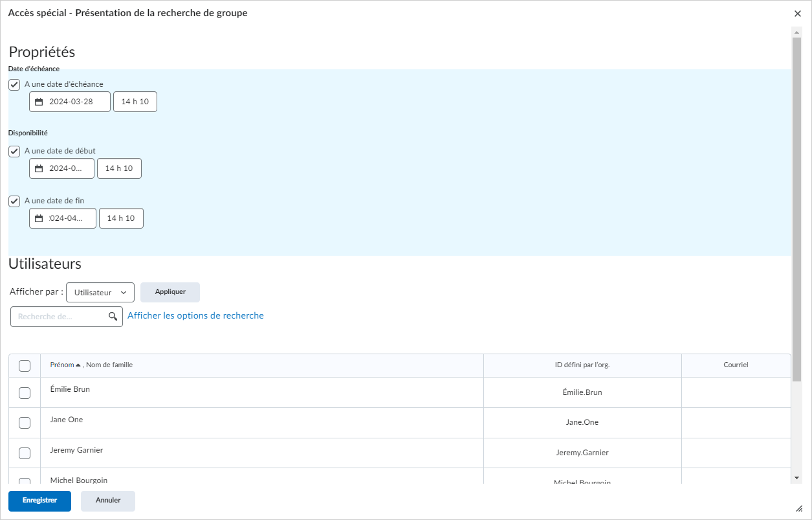Uncheck 'A une date de début' checkbox
The width and height of the screenshot is (812, 520).
click(x=14, y=151)
